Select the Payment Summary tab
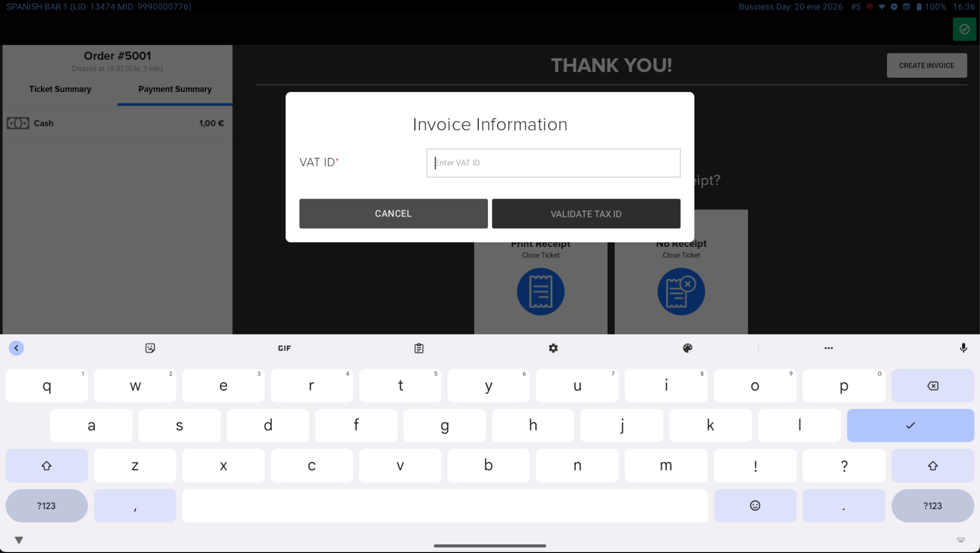This screenshot has width=980, height=553. coord(174,89)
